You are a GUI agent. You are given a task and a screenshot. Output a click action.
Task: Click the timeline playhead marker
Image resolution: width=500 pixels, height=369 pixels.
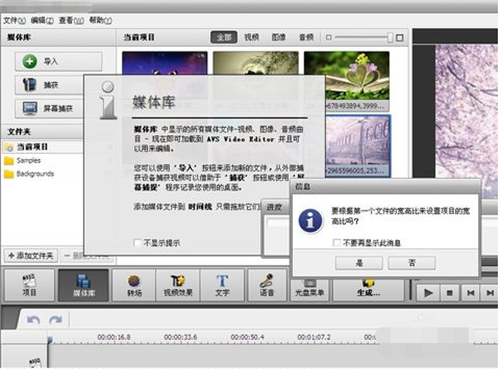coord(50,340)
